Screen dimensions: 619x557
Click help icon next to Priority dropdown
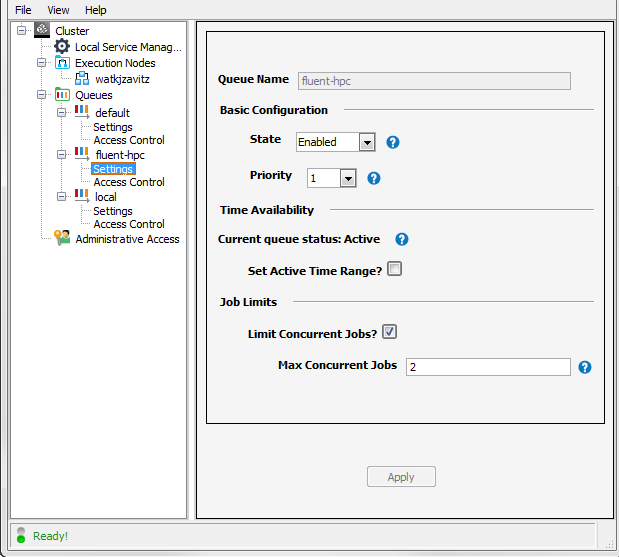374,178
